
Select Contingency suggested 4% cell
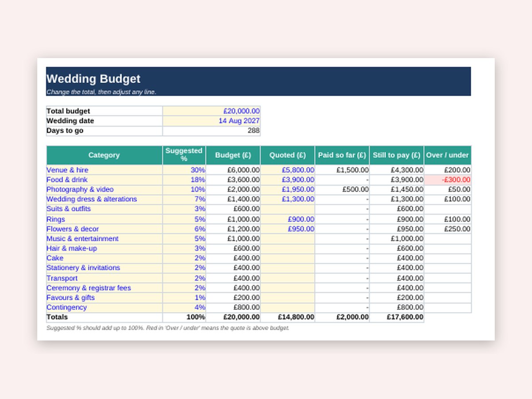[184, 307]
